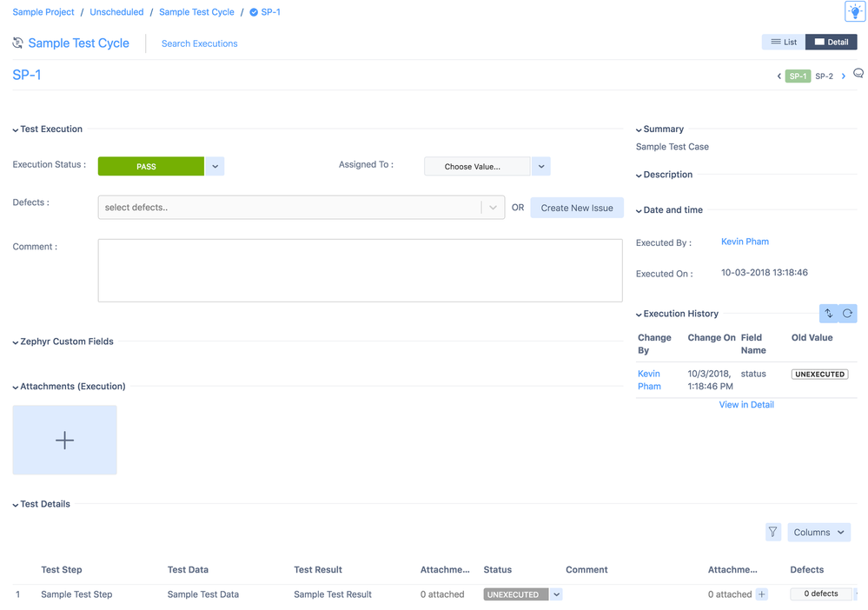Open the UNEXECUTED step status dropdown arrow

(556, 594)
